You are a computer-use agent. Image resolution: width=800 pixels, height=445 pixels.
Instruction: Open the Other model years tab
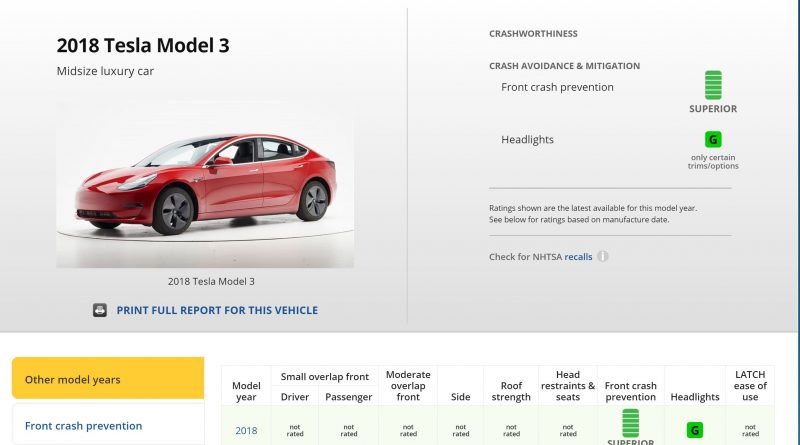click(x=108, y=379)
